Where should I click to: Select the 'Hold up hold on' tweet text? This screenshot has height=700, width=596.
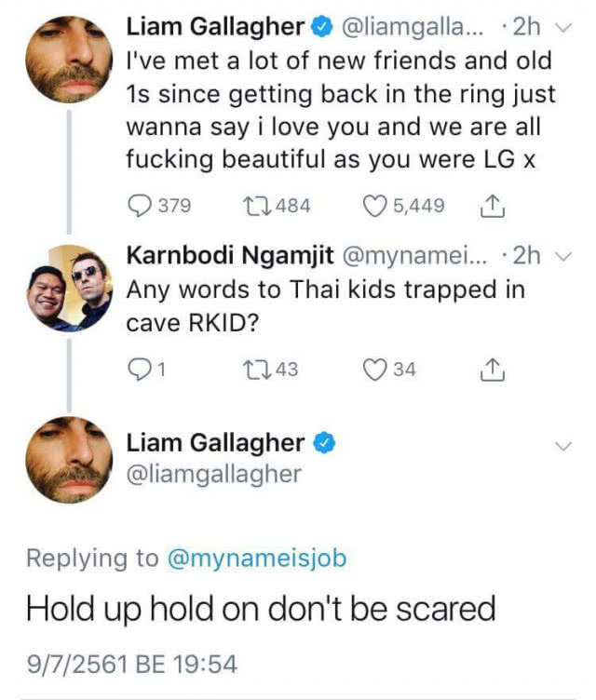coord(261,610)
